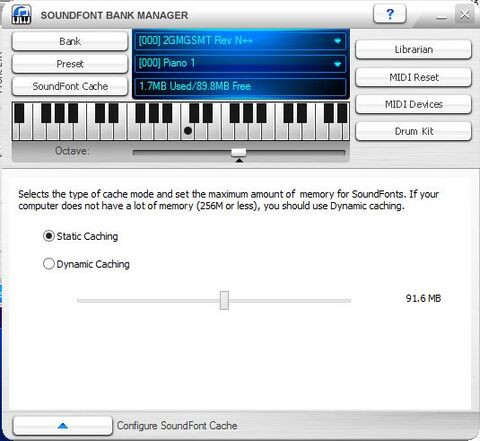Screen dimensions: 480x441
Task: Open MIDI Devices settings
Action: tap(413, 104)
